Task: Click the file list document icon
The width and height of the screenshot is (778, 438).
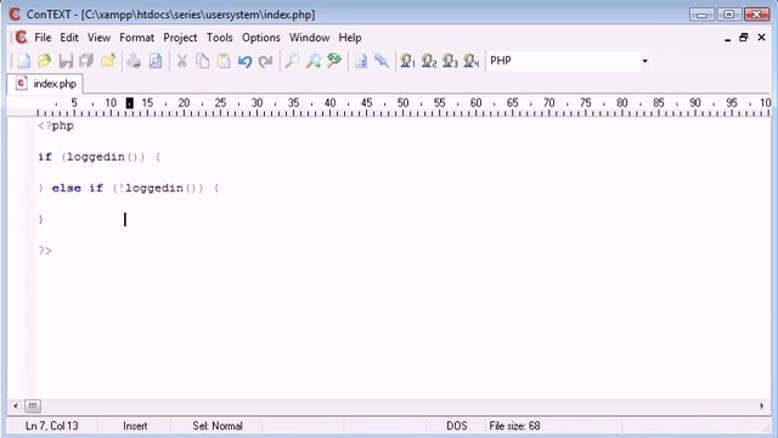Action: tap(361, 61)
